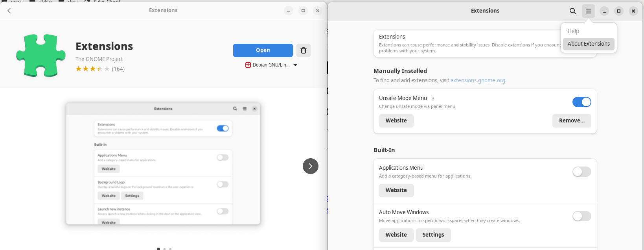Viewport: 644px width, 250px height.
Task: Go to the next screenshot with the arrow
Action: (x=310, y=166)
